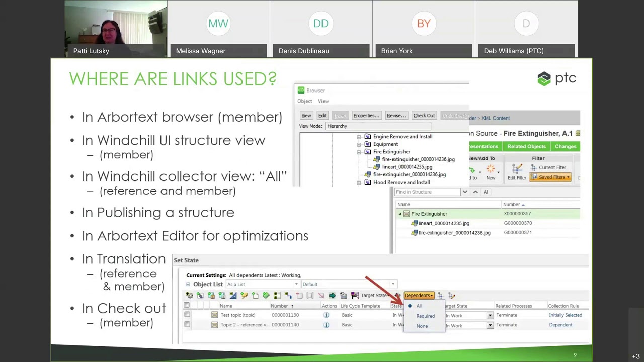Screen dimensions: 644x362
Task: Click the Properties... button
Action: point(366,116)
